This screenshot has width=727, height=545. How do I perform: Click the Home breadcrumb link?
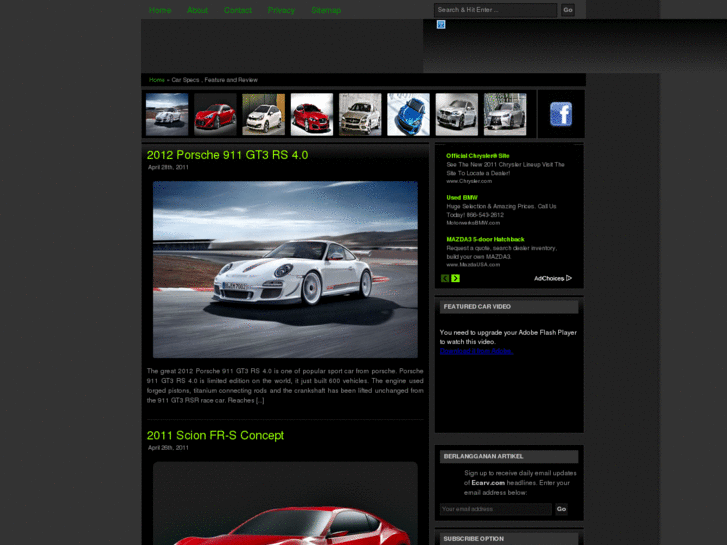(157, 80)
